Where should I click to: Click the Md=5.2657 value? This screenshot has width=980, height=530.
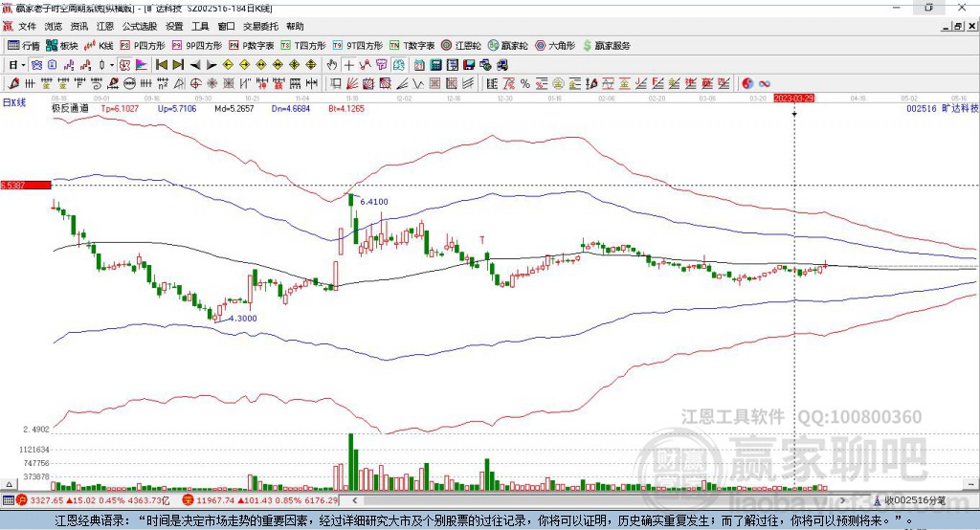[x=234, y=108]
